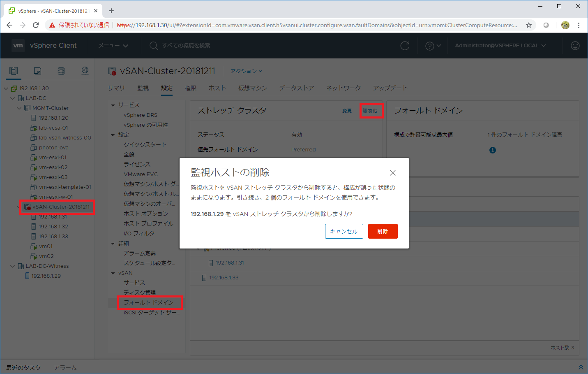Switch to the ネットワーク tab
The image size is (588, 374).
click(344, 88)
